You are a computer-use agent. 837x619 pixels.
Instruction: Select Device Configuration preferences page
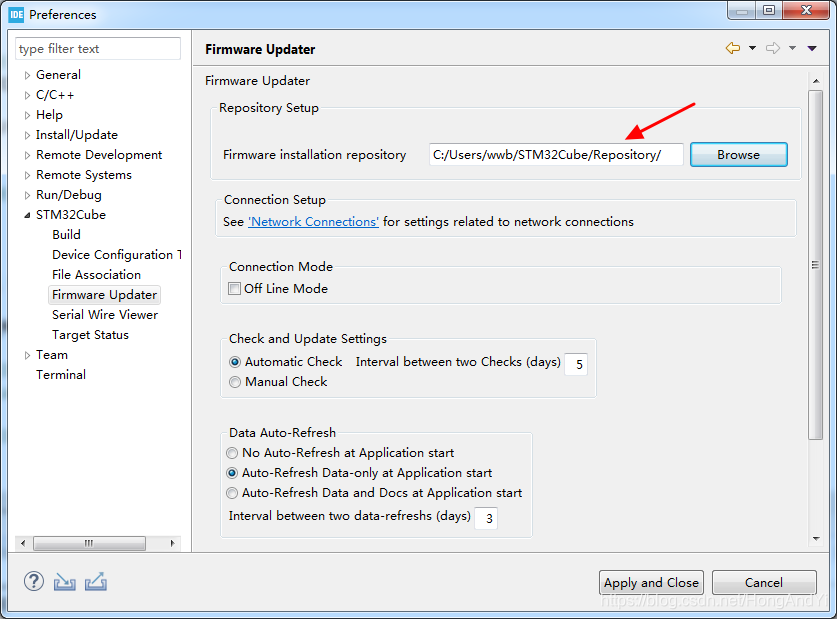116,255
